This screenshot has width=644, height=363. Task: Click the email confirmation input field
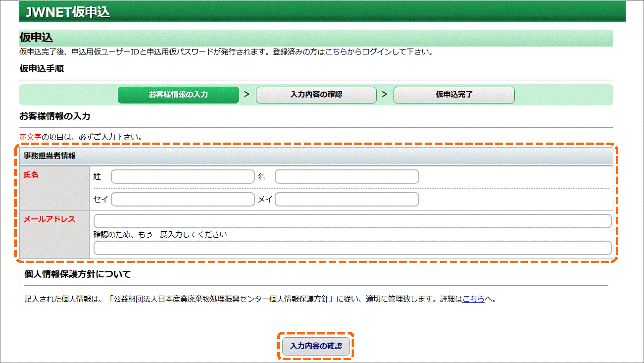pos(353,248)
